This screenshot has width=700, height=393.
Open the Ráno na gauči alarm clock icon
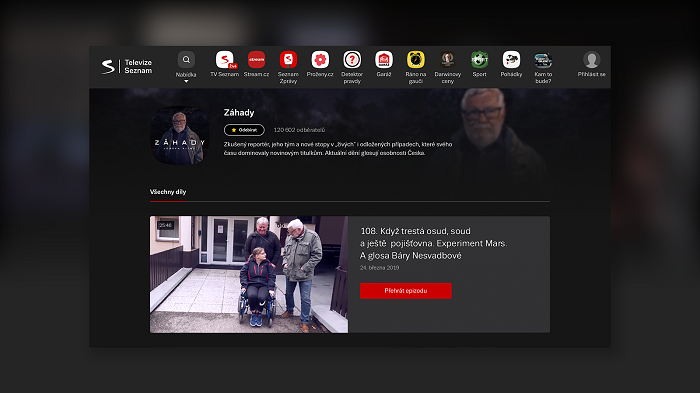coord(416,59)
